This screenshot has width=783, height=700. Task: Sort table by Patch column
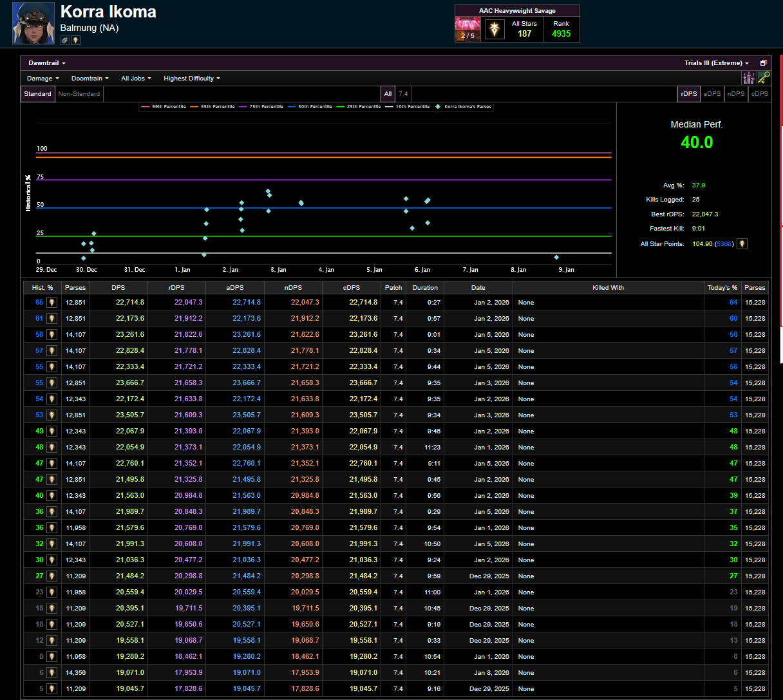point(393,288)
